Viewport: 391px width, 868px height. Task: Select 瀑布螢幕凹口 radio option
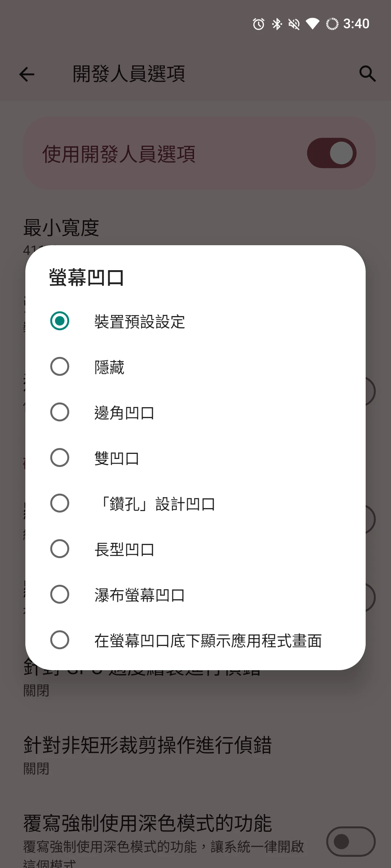60,594
